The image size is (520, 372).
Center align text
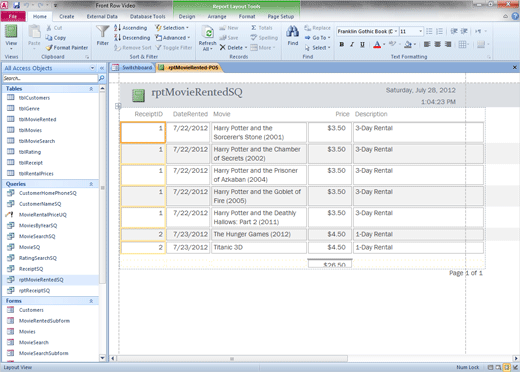coord(437,44)
